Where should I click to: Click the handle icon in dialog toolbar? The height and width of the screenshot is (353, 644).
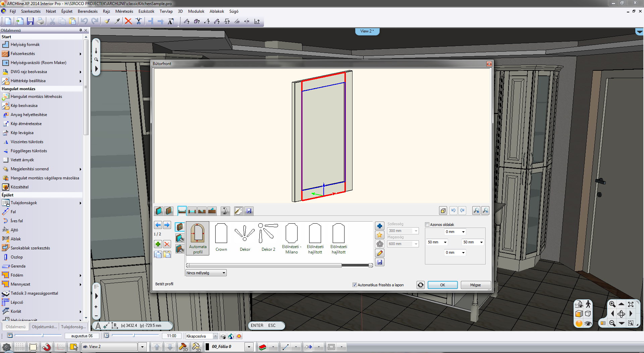tap(225, 211)
